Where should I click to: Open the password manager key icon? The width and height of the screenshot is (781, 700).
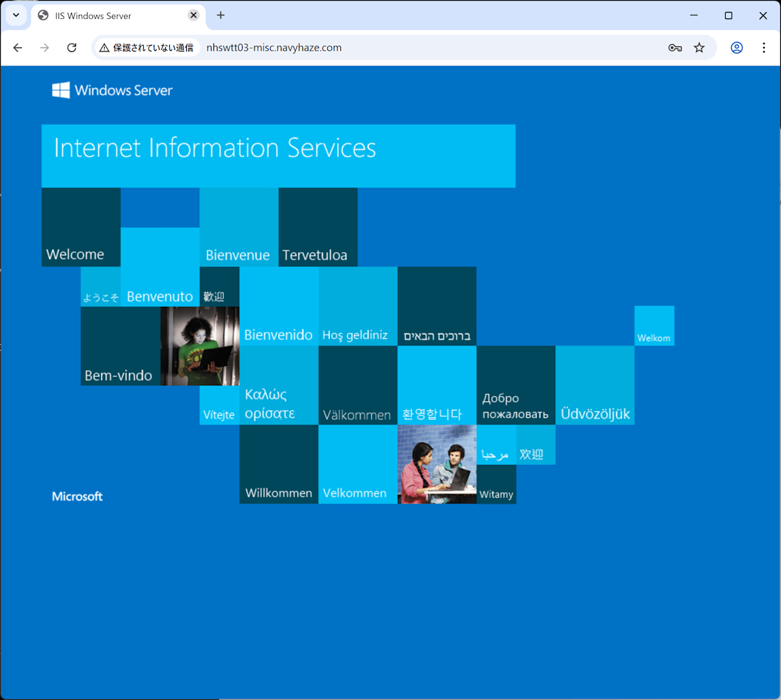675,48
